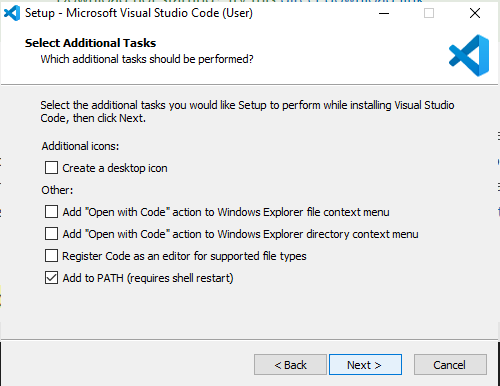Click the 'Other:' group label
This screenshot has width=500, height=386.
pos(57,190)
